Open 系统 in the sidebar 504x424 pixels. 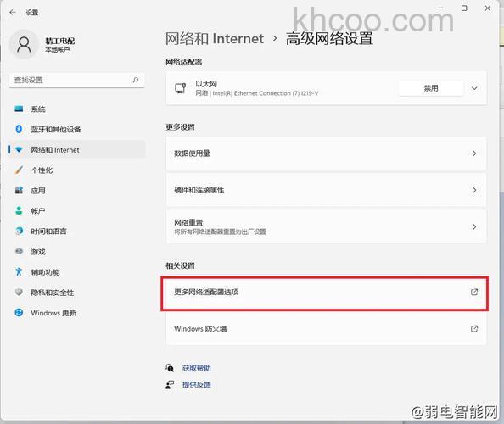(x=77, y=109)
